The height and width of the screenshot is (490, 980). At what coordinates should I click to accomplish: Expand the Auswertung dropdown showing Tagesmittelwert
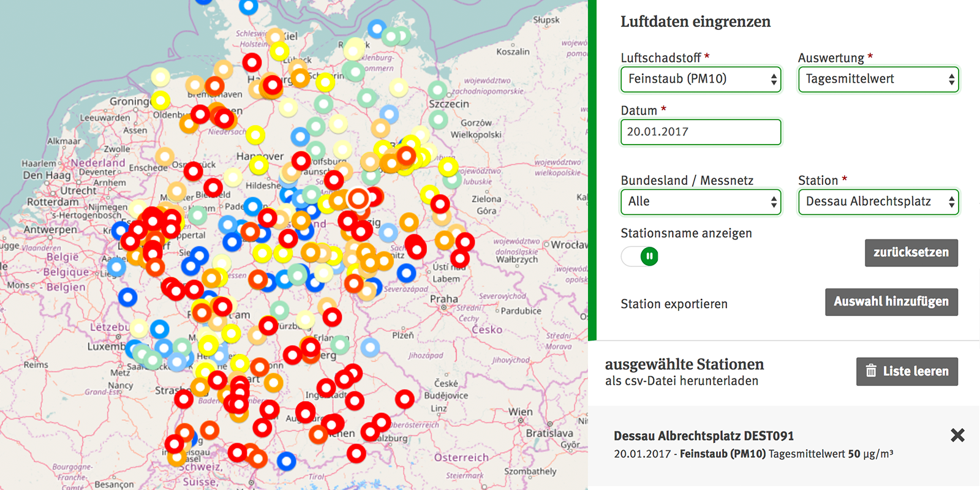click(x=878, y=80)
